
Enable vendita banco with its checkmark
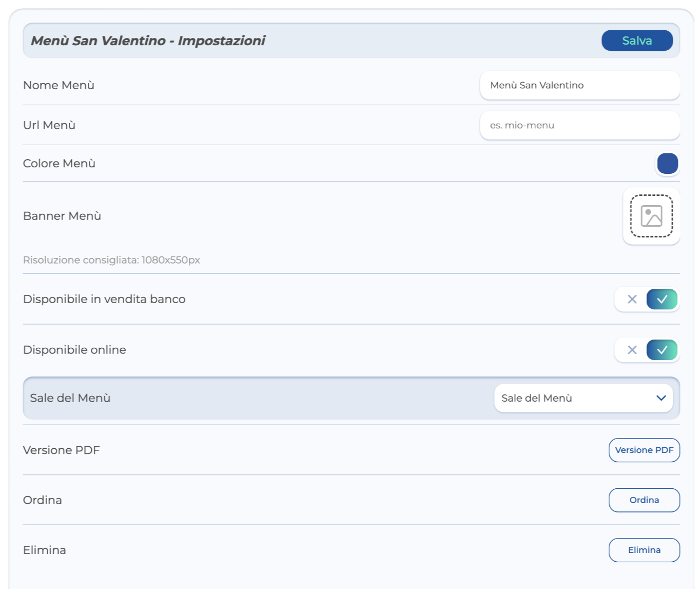(x=662, y=299)
